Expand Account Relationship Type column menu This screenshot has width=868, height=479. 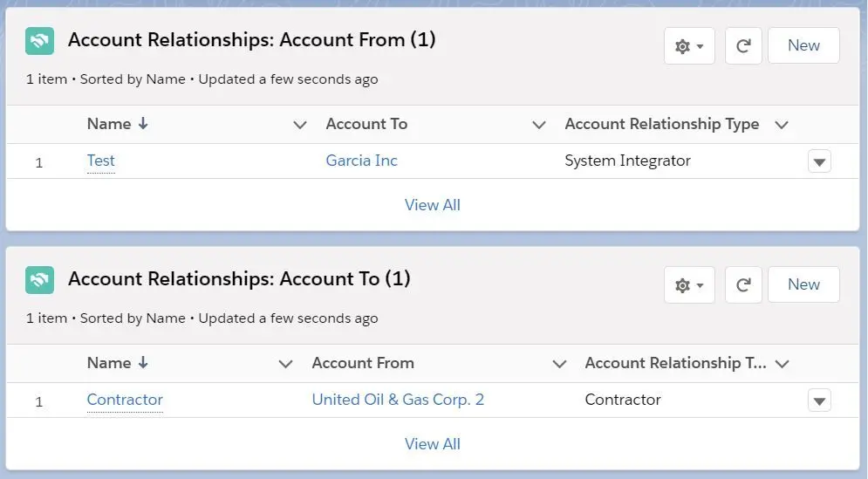click(781, 125)
